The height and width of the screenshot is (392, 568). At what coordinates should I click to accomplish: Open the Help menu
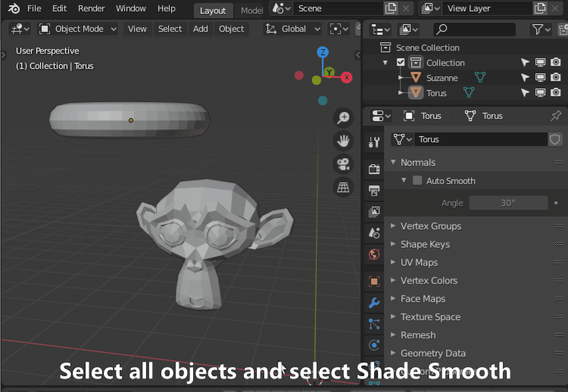(x=167, y=8)
